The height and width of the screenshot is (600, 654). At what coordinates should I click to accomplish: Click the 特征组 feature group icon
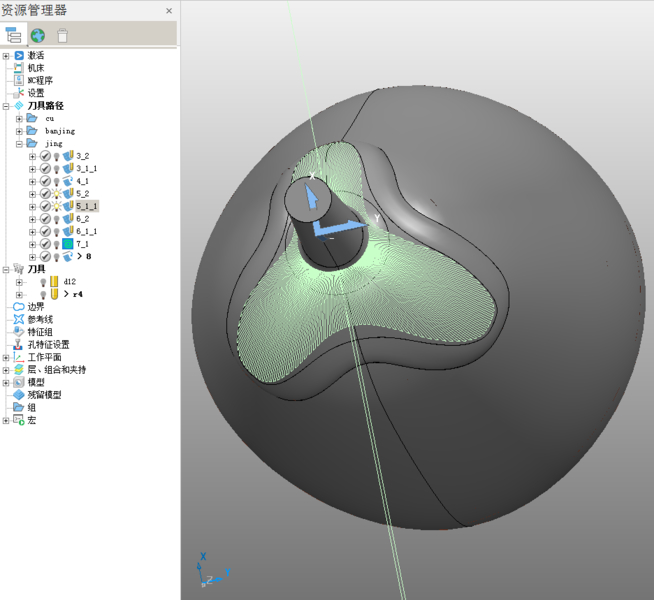point(19,332)
